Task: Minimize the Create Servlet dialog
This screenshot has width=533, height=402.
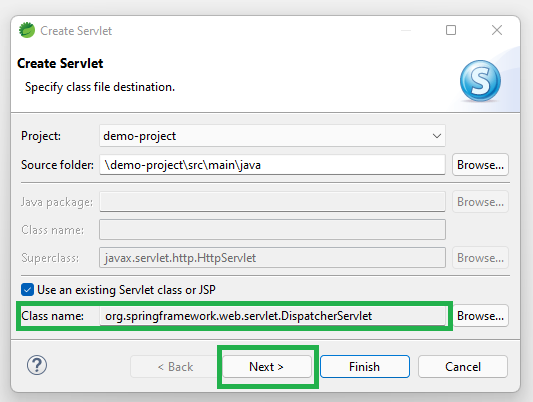Action: (406, 31)
